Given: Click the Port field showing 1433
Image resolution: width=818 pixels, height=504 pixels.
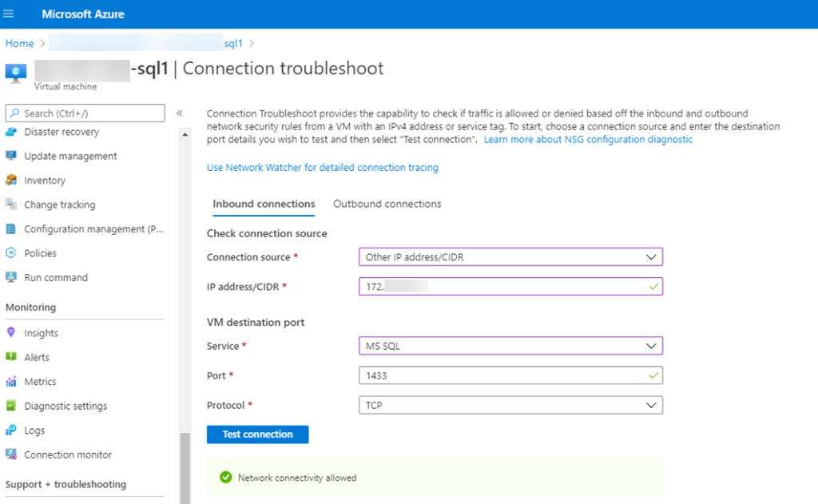Looking at the screenshot, I should click(x=510, y=375).
